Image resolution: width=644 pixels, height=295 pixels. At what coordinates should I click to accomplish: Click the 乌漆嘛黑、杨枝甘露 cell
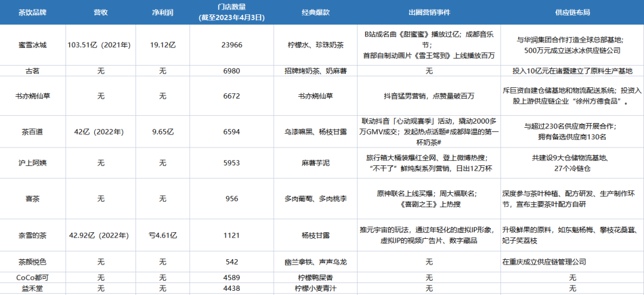click(315, 131)
